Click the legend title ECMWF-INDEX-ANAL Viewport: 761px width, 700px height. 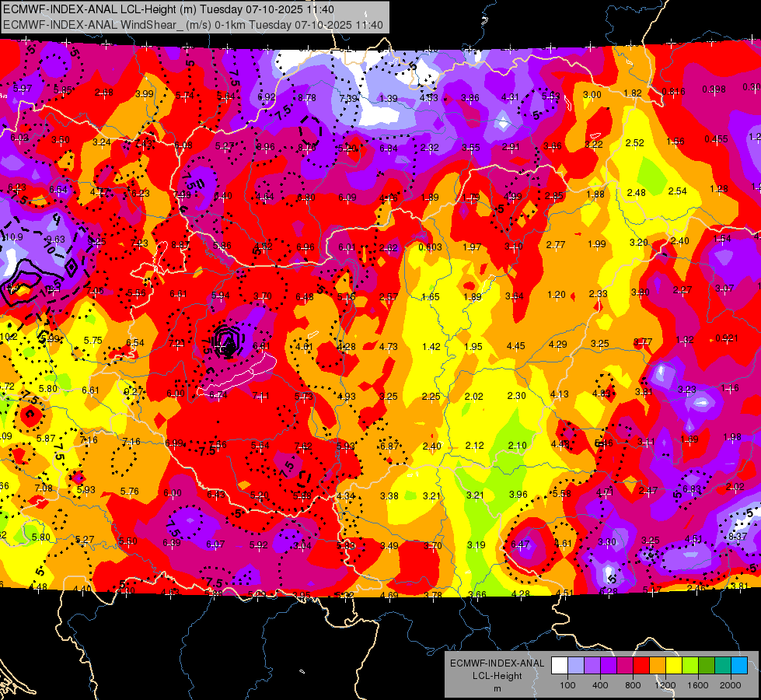[x=497, y=663]
